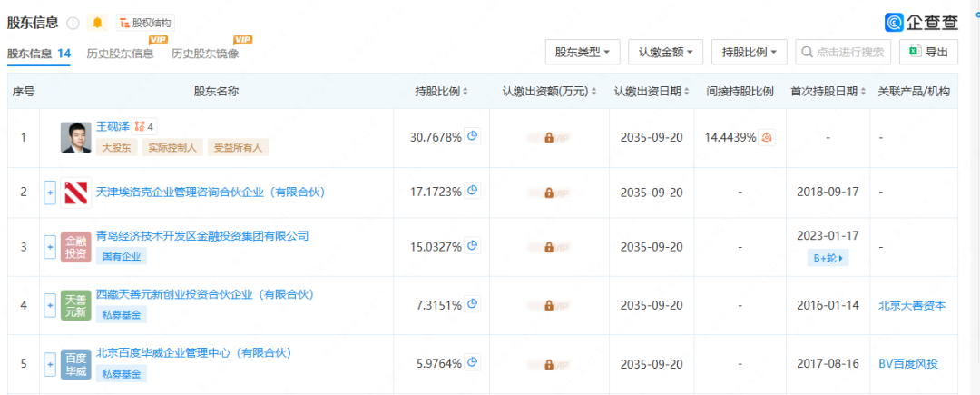Click the VIP lock icon in 西藏天善元新 row
980x395 pixels.
[x=549, y=306]
